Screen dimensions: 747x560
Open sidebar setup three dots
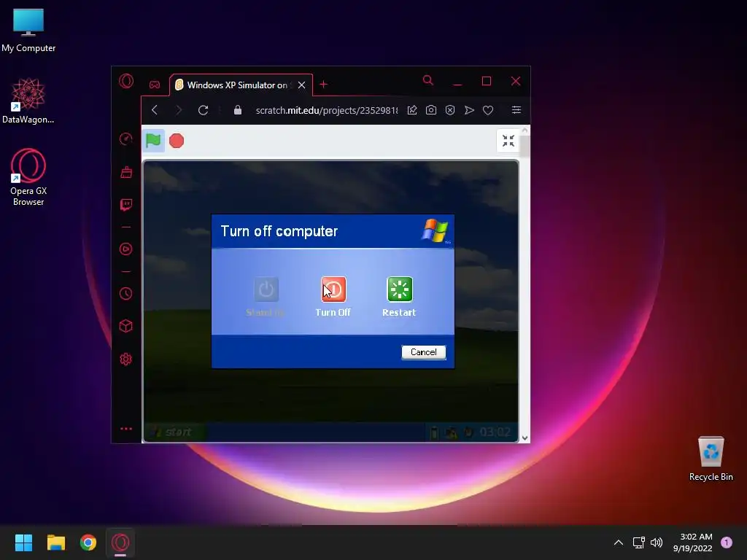point(125,429)
